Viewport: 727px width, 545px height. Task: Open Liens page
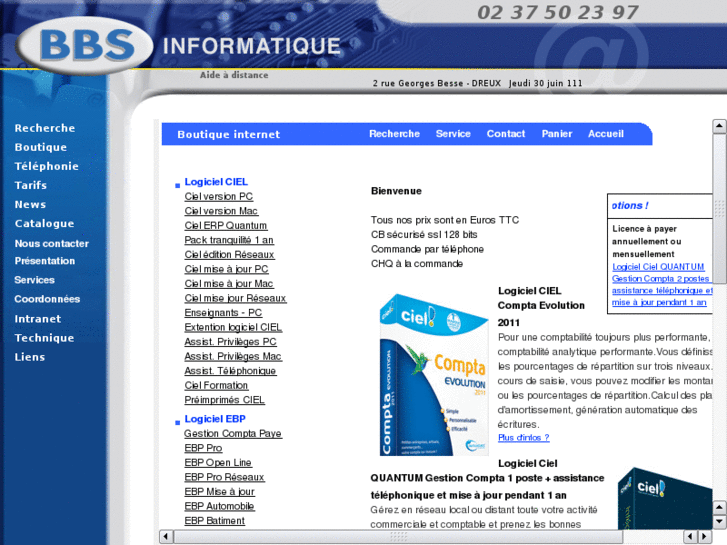pos(30,357)
